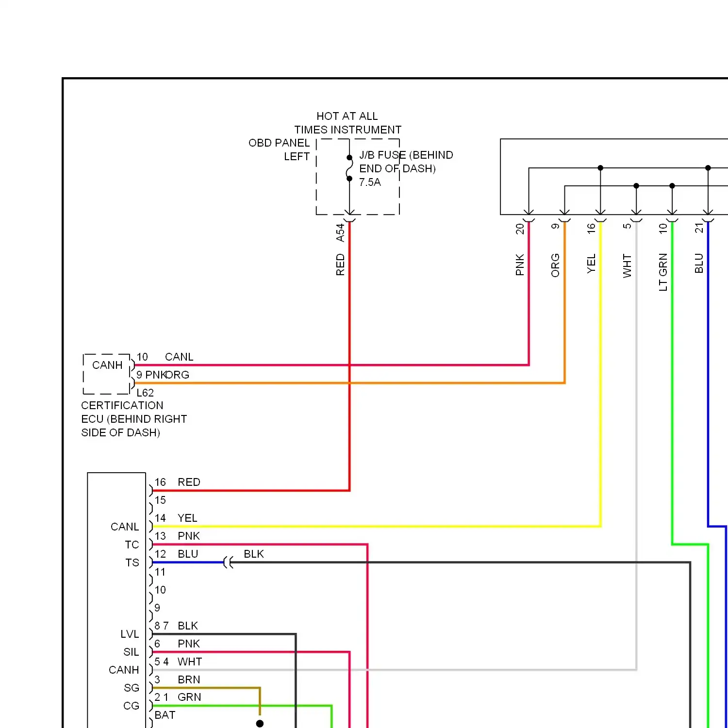Select "CANL" on the lower connector's left side
The image size is (728, 728).
125,527
